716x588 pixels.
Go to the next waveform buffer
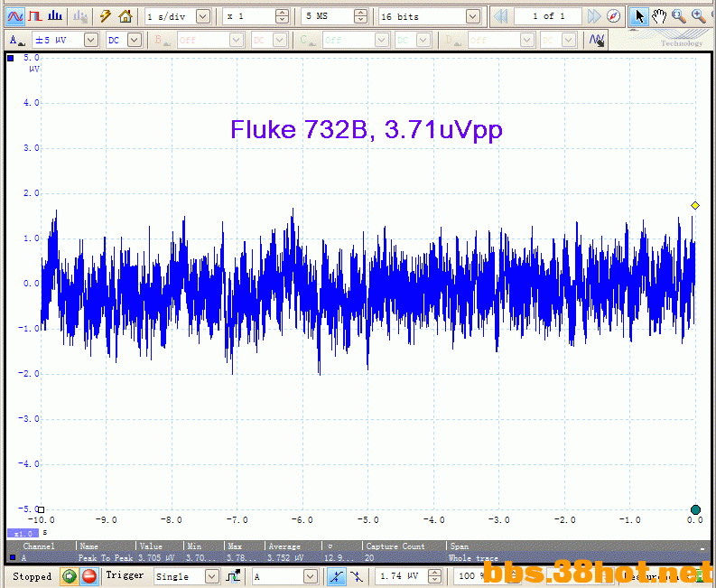click(593, 17)
